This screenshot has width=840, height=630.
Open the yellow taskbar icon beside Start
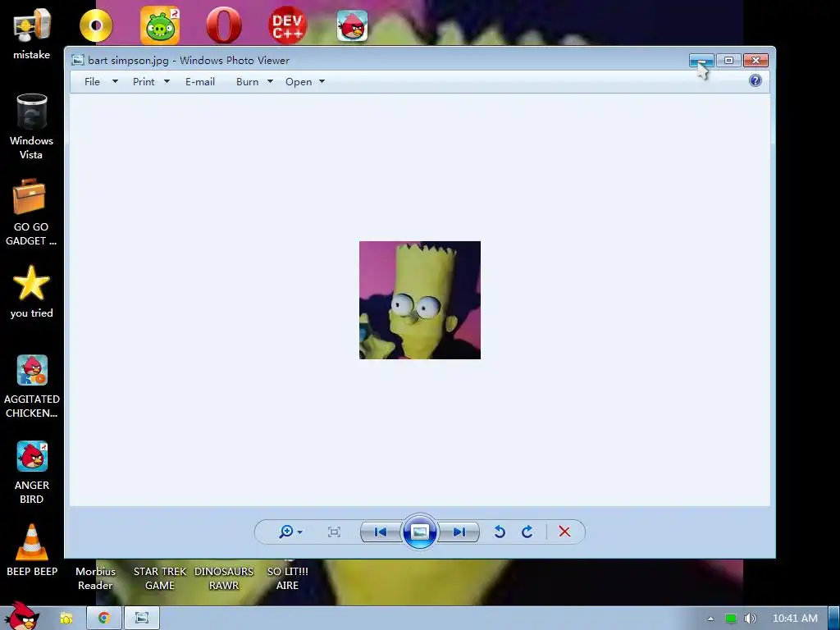click(66, 619)
